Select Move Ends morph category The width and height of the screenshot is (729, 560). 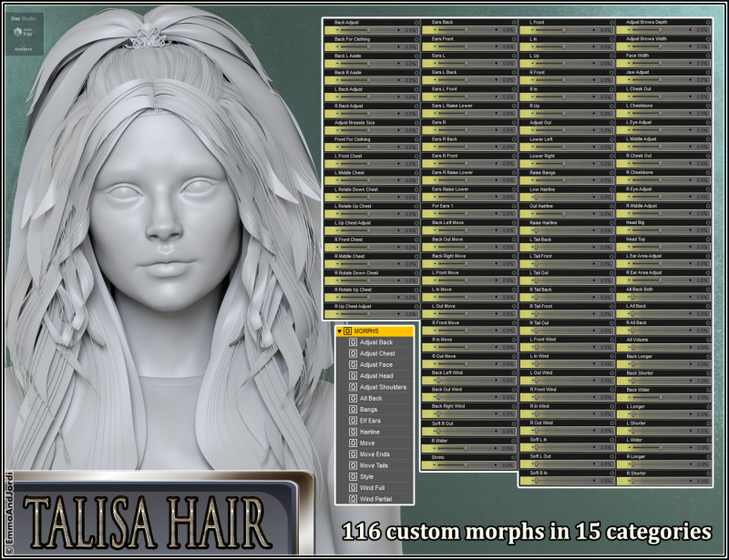(375, 454)
